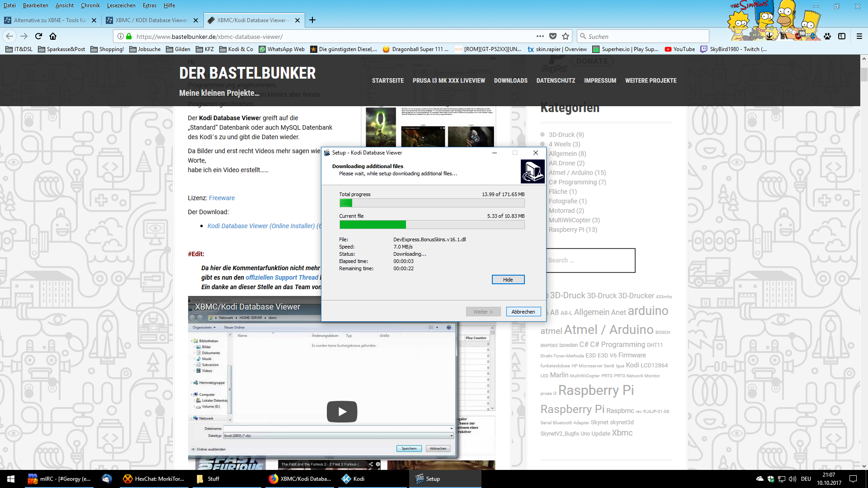The image size is (868, 488).
Task: Save page to Pocket icon
Action: pyautogui.click(x=553, y=36)
